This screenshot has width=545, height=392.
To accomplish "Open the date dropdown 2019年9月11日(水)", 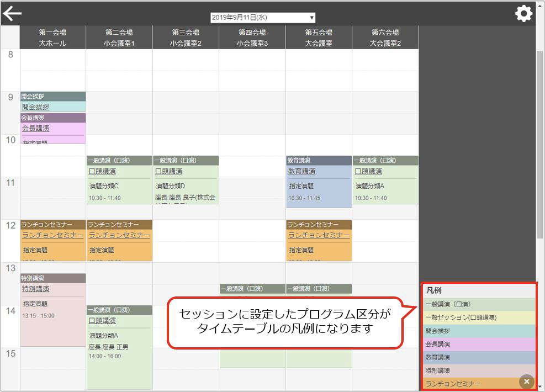I will coord(263,18).
